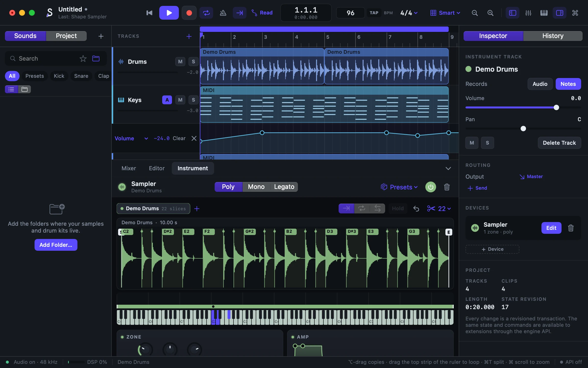Open the Smart snap dropdown
This screenshot has width=588, height=368.
(445, 13)
